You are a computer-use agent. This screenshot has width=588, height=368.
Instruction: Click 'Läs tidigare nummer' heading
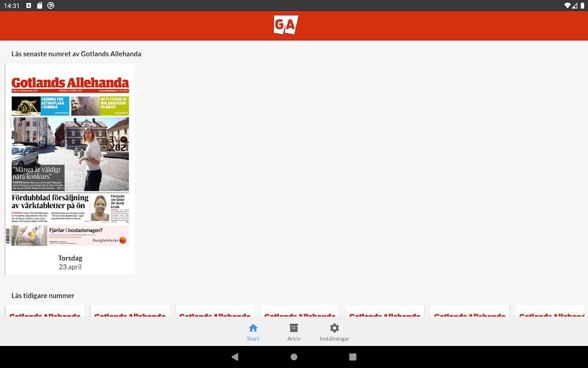[x=43, y=295]
